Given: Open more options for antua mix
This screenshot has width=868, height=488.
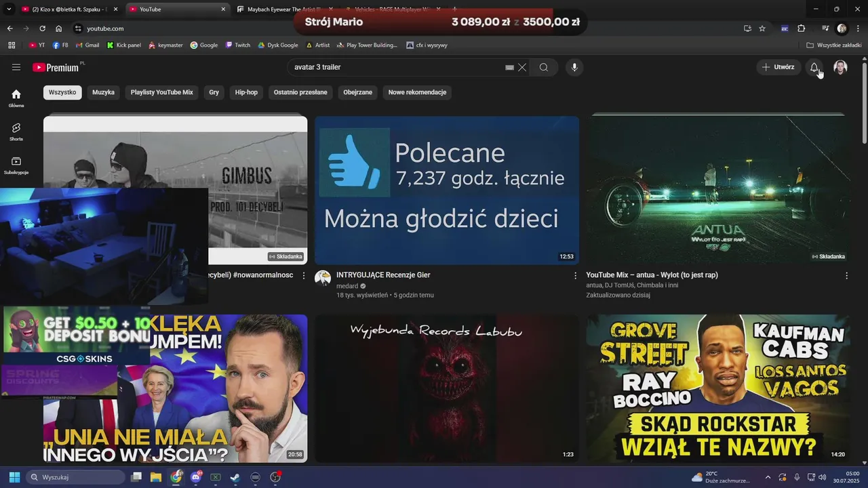Looking at the screenshot, I should 846,276.
